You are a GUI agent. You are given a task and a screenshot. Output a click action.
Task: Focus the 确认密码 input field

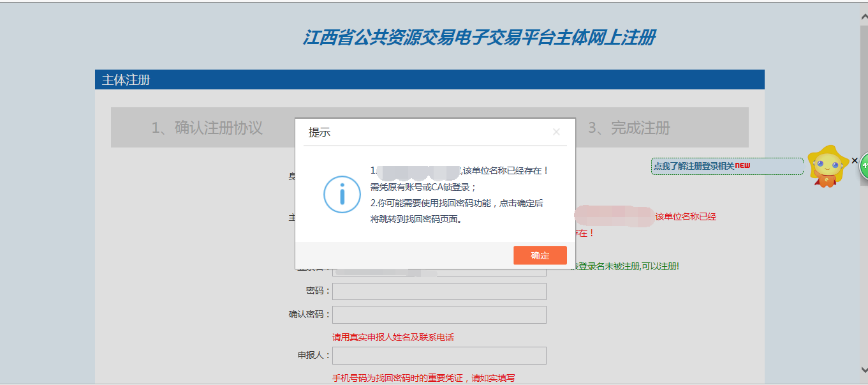tap(439, 315)
